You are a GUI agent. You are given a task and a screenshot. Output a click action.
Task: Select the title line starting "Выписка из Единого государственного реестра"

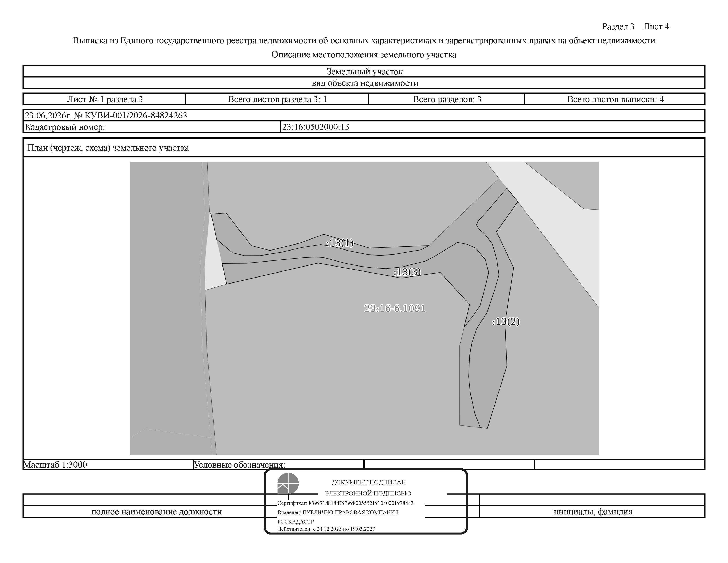pyautogui.click(x=364, y=41)
